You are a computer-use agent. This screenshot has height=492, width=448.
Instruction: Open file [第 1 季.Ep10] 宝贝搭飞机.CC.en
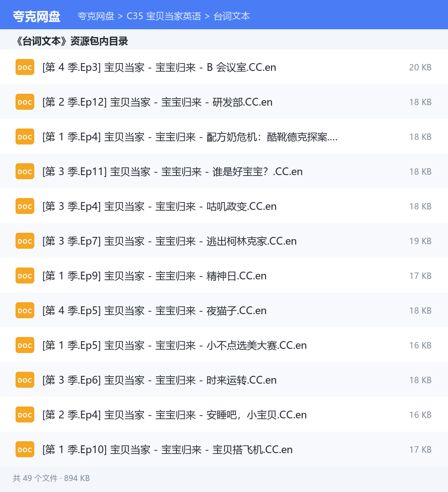[167, 449]
